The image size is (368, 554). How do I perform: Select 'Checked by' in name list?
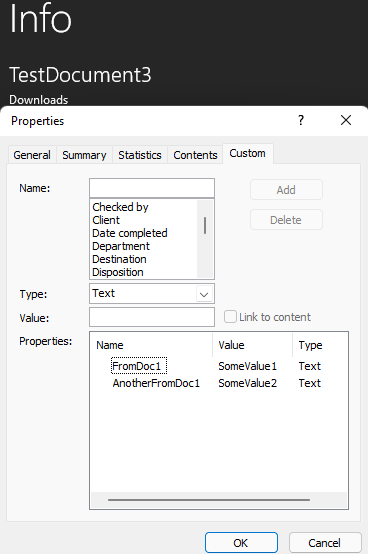[x=120, y=207]
